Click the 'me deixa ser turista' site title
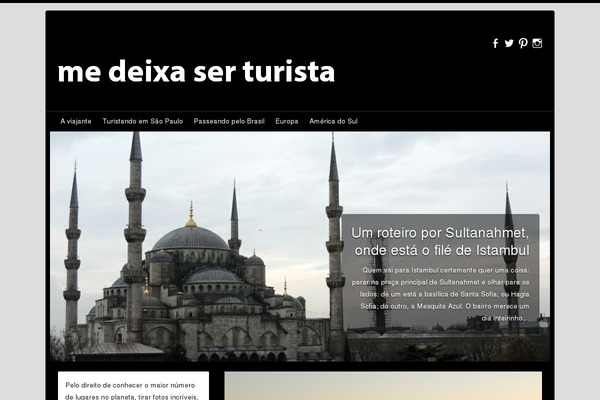This screenshot has width=600, height=400. pyautogui.click(x=196, y=71)
